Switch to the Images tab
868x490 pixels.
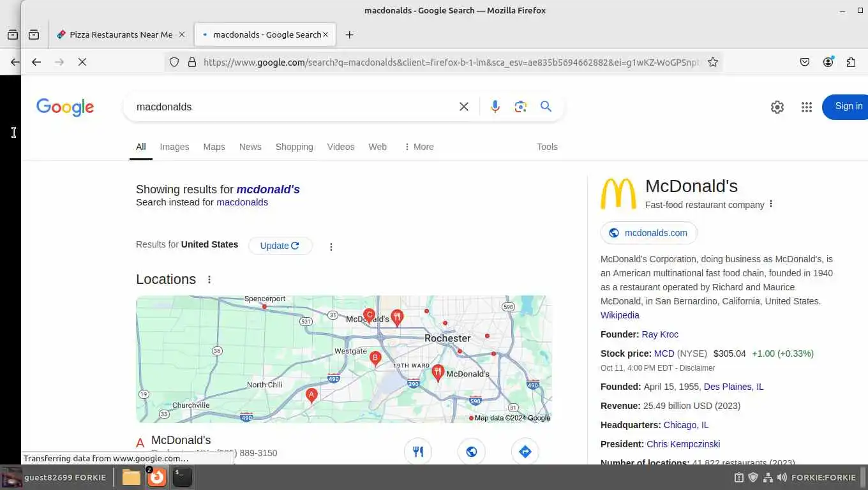(x=174, y=147)
